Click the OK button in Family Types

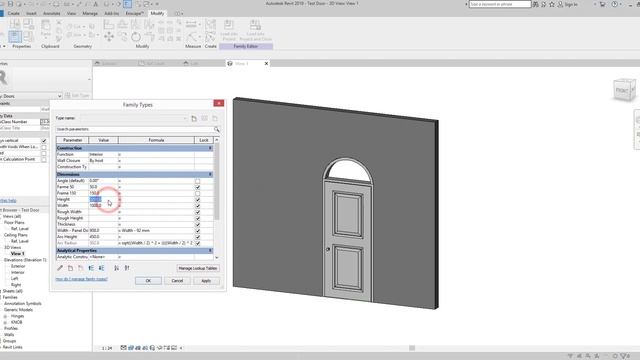pos(148,281)
